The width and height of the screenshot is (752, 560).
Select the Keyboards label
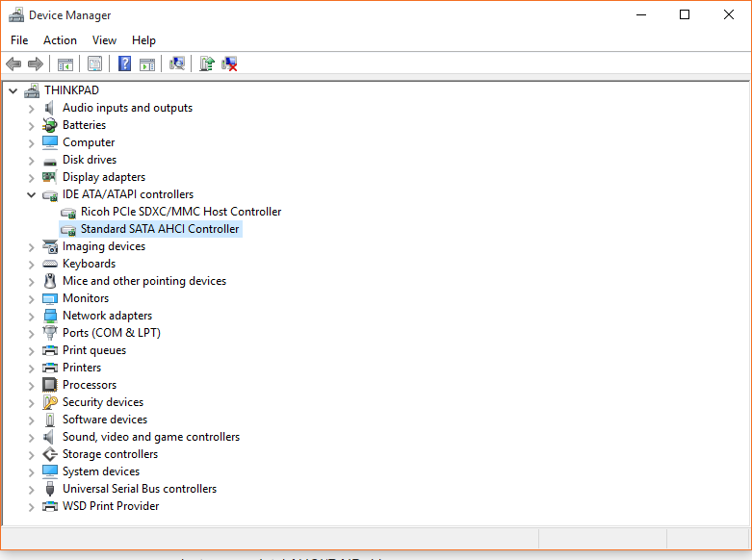click(89, 264)
